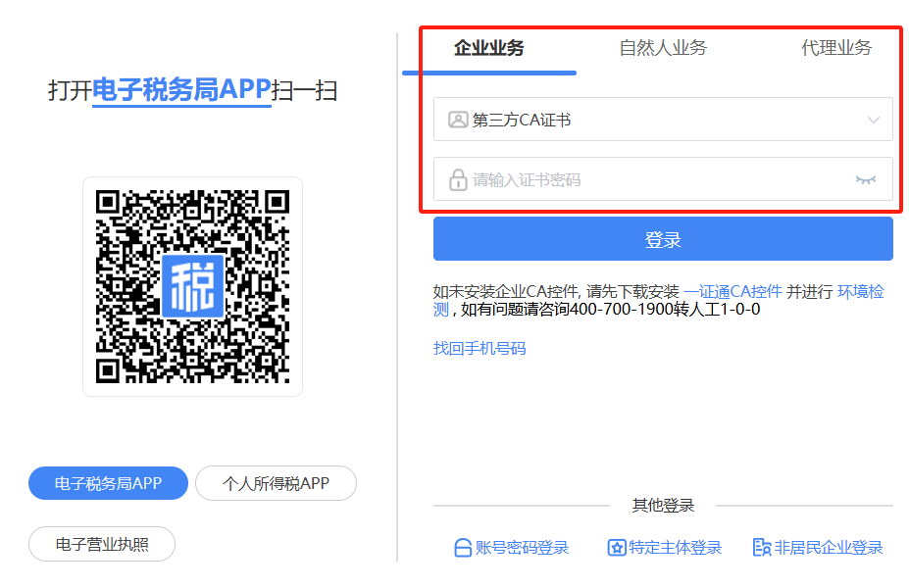Click the QR code image

192,287
